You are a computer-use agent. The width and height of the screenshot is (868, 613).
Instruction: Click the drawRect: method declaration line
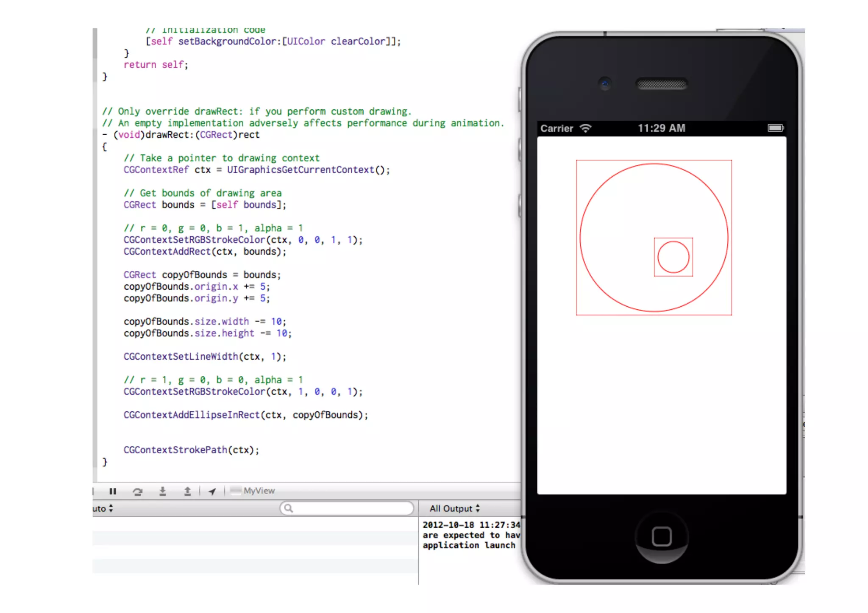(x=186, y=135)
